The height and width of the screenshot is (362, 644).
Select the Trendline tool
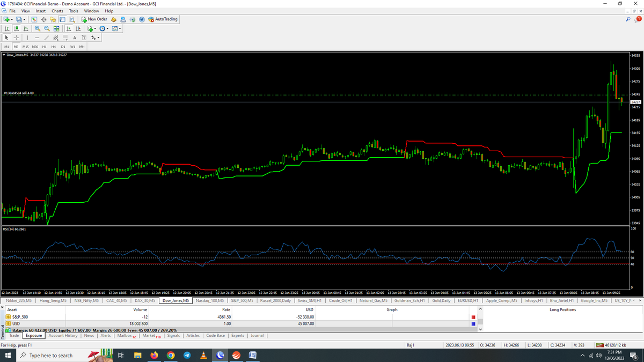click(x=47, y=38)
